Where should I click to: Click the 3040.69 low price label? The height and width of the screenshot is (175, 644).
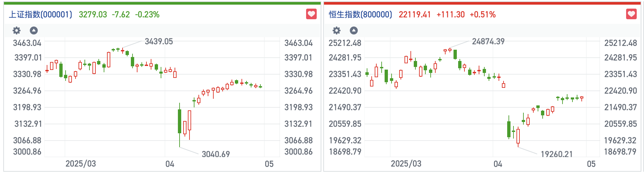pos(216,154)
